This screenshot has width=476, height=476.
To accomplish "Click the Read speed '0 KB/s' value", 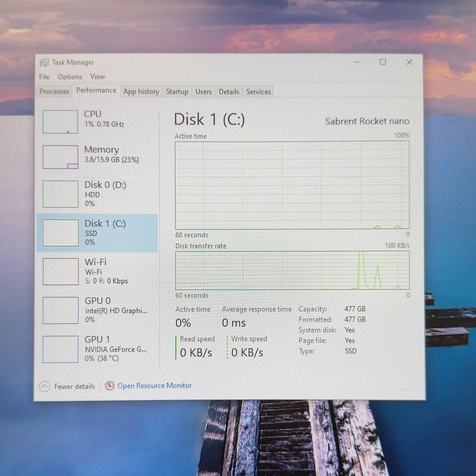I will pos(196,353).
